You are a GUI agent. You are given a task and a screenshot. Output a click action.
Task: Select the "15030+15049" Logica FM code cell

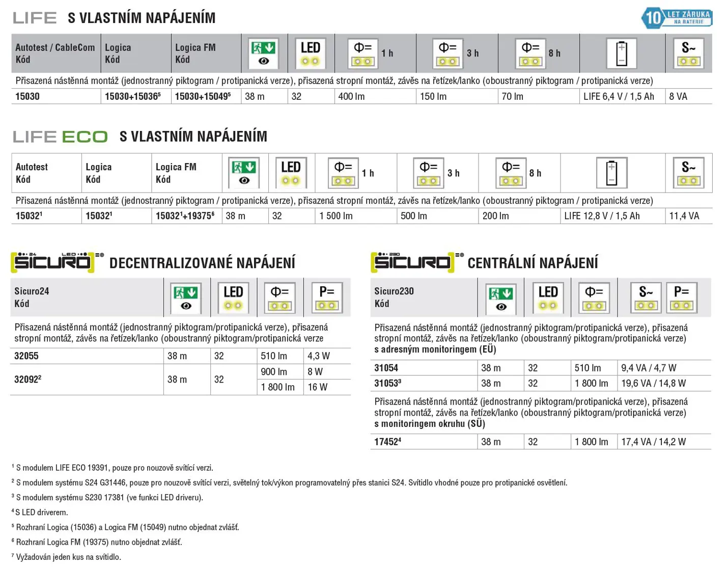tap(206, 96)
